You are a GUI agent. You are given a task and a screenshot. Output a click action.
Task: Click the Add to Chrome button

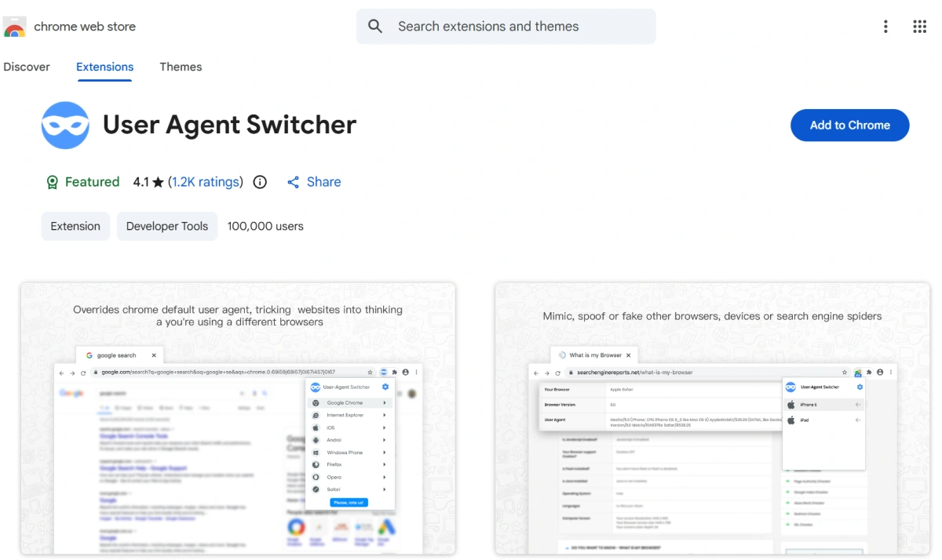tap(849, 125)
